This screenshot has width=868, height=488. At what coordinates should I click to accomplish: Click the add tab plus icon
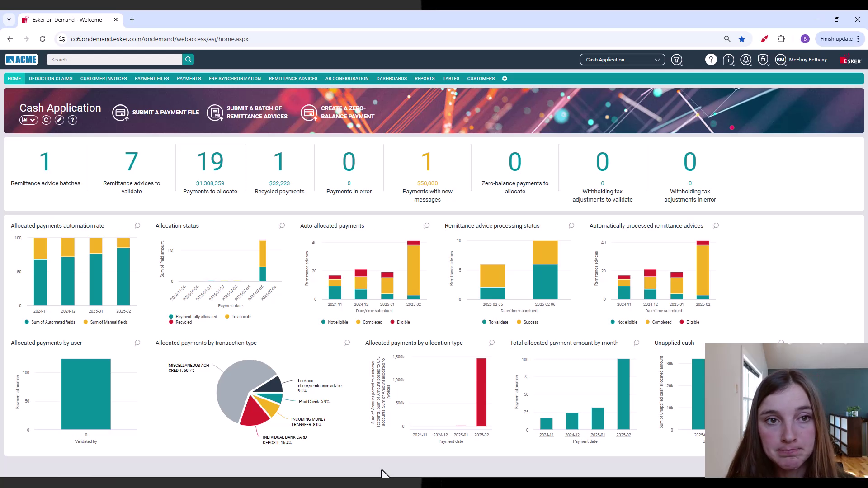tap(505, 79)
